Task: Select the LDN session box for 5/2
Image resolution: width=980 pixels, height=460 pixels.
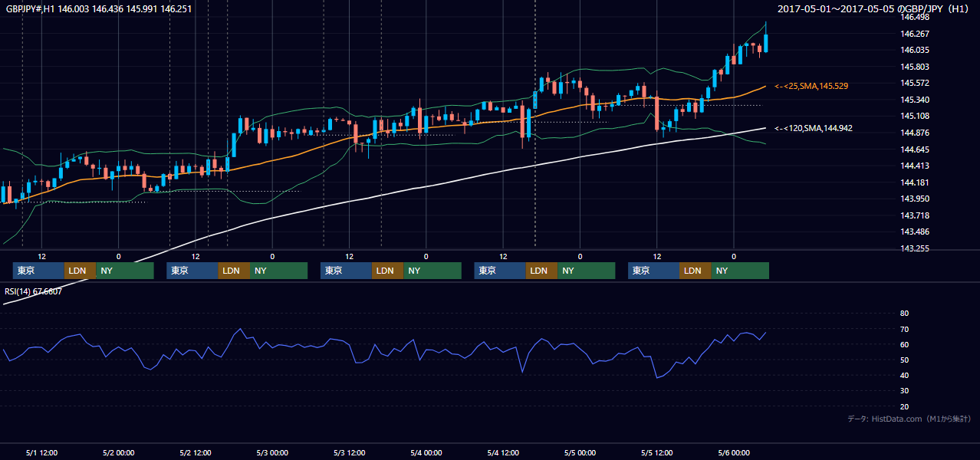Action: (x=234, y=271)
